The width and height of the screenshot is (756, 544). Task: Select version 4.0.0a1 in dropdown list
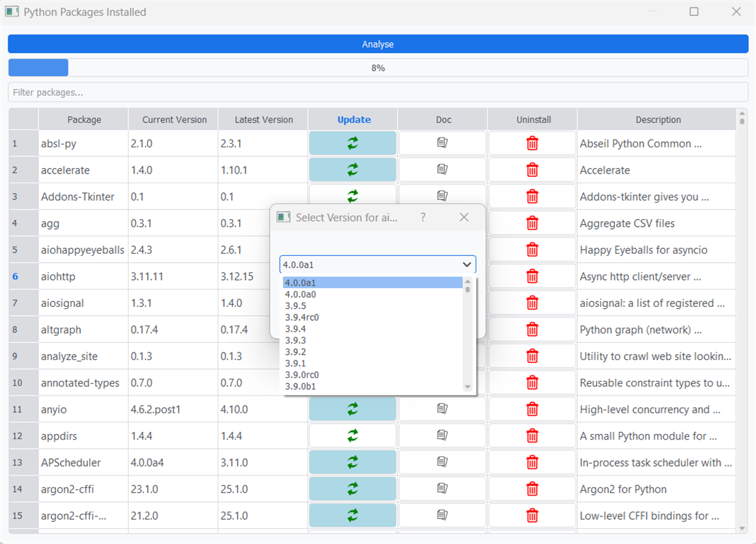[x=372, y=283]
